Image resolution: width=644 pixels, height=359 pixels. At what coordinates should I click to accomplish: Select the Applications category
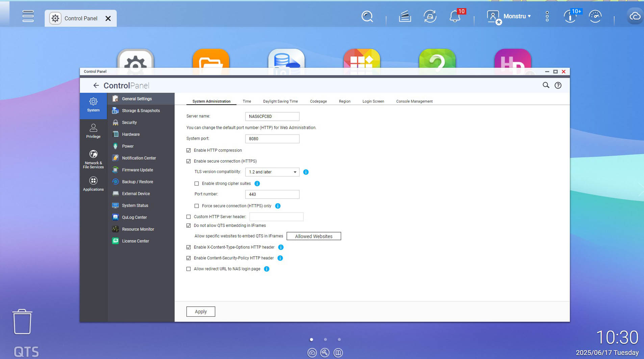pos(93,184)
